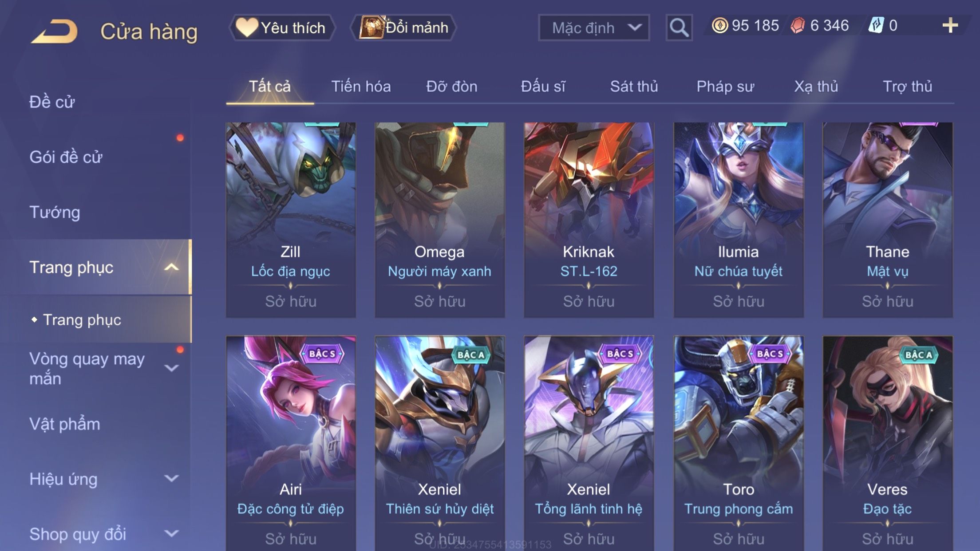
Task: Click the plus icon to add currency
Action: click(x=950, y=26)
